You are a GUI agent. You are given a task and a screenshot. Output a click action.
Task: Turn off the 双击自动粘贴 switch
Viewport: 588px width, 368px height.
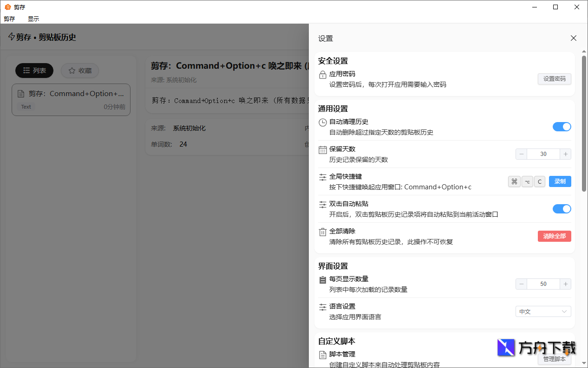click(x=562, y=208)
